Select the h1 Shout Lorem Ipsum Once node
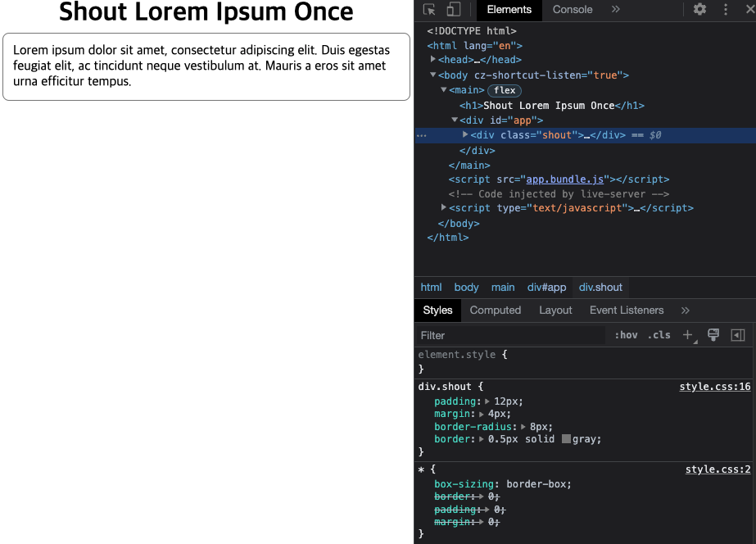The height and width of the screenshot is (544, 756). tap(551, 105)
